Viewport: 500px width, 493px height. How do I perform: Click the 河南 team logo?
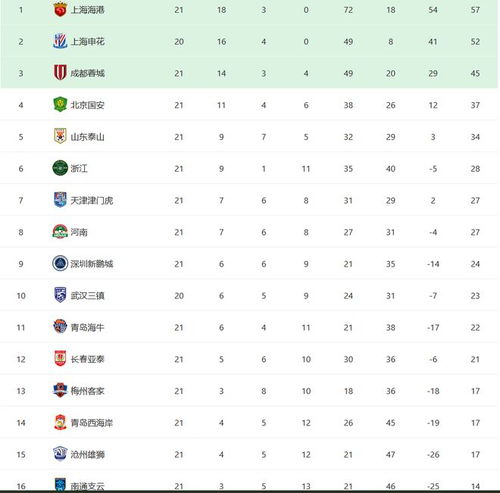(60, 232)
